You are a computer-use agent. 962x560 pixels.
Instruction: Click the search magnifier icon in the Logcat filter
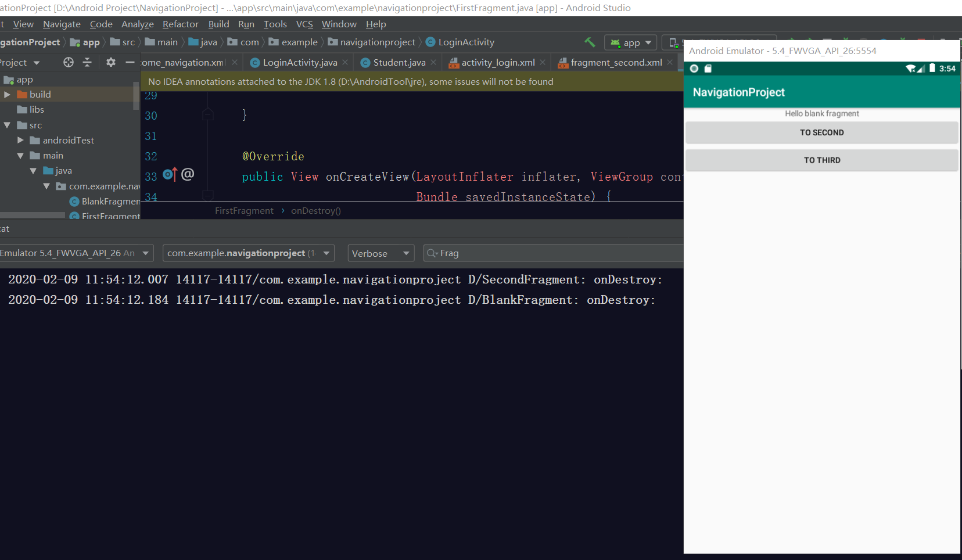tap(432, 253)
